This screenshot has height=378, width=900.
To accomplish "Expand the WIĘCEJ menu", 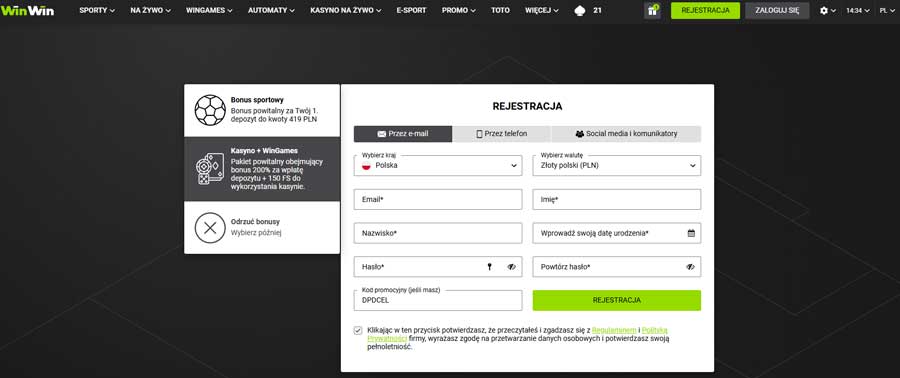I will (x=542, y=10).
